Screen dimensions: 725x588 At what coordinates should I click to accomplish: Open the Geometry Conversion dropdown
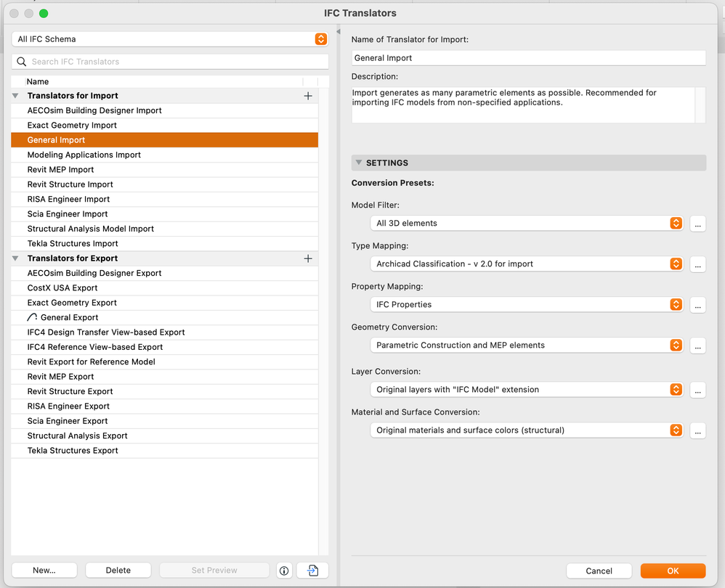[x=527, y=345]
